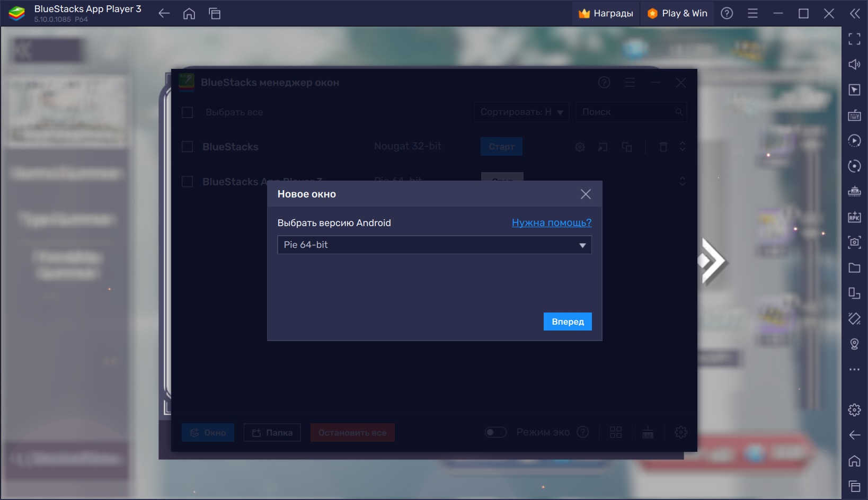The image size is (868, 500).
Task: Open the hamburger menu in BlueStacks title bar
Action: coord(752,13)
